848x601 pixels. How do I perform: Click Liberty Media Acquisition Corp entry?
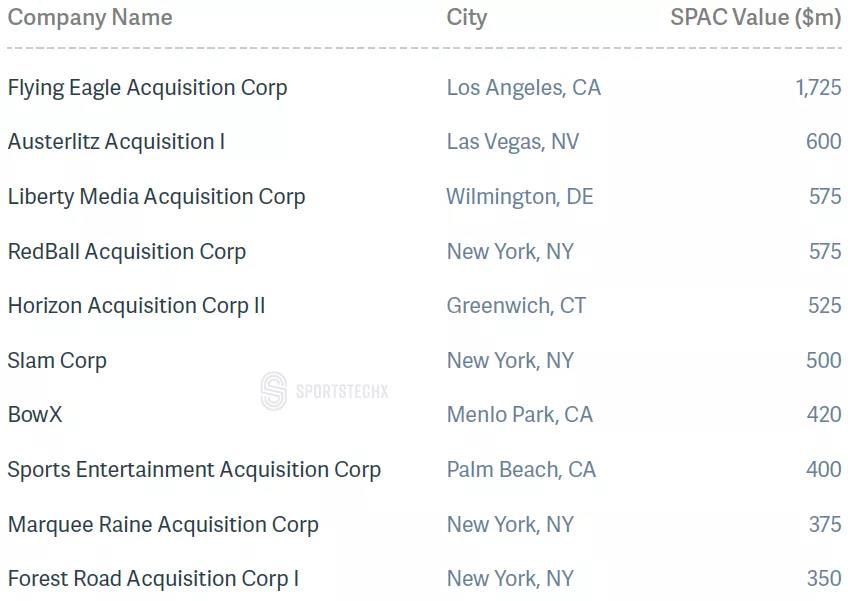pos(156,197)
